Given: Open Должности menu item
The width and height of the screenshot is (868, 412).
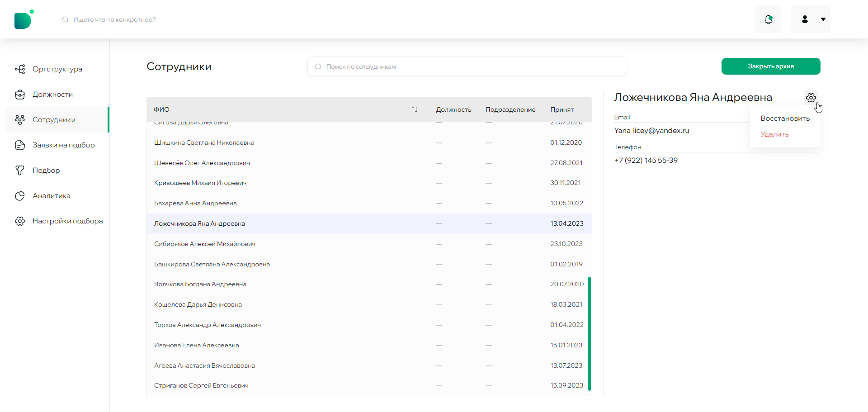Looking at the screenshot, I should pos(57,95).
